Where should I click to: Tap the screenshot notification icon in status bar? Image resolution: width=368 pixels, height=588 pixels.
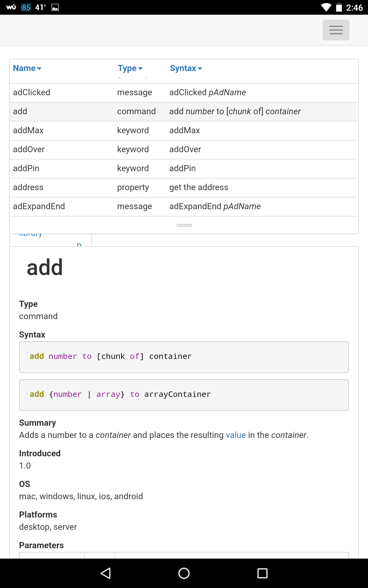point(55,7)
